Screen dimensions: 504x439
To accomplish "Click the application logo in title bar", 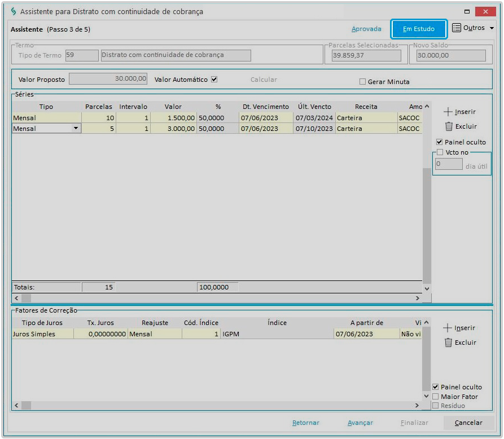I will (x=14, y=11).
